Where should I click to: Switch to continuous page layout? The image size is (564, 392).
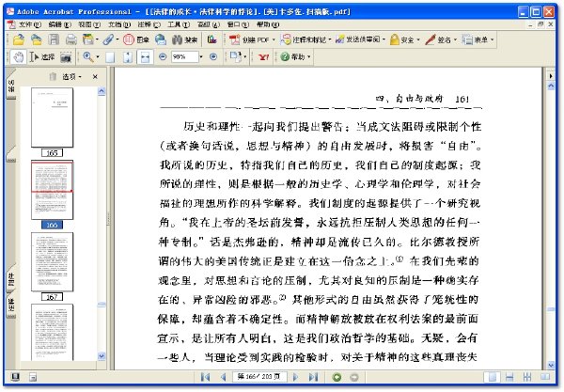(x=509, y=377)
